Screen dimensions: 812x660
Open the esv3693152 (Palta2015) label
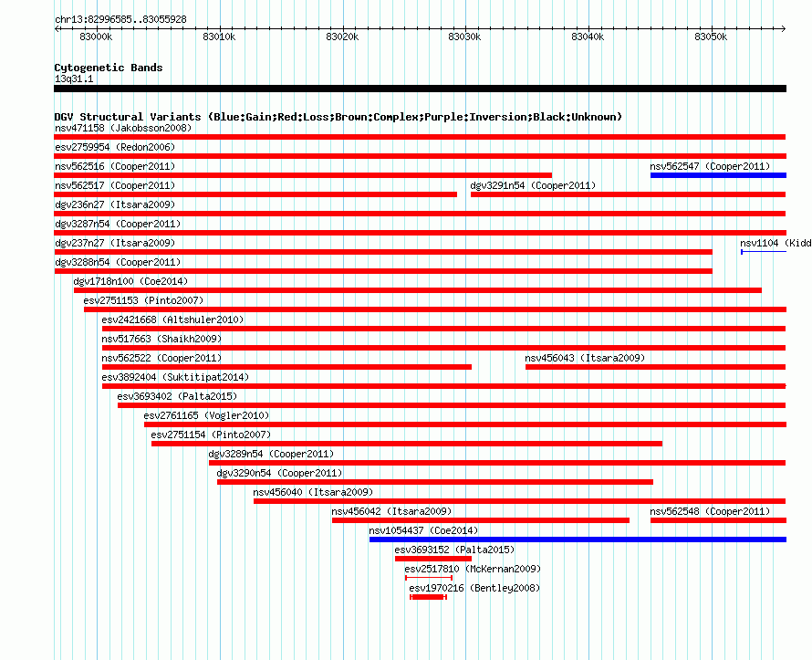point(454,550)
